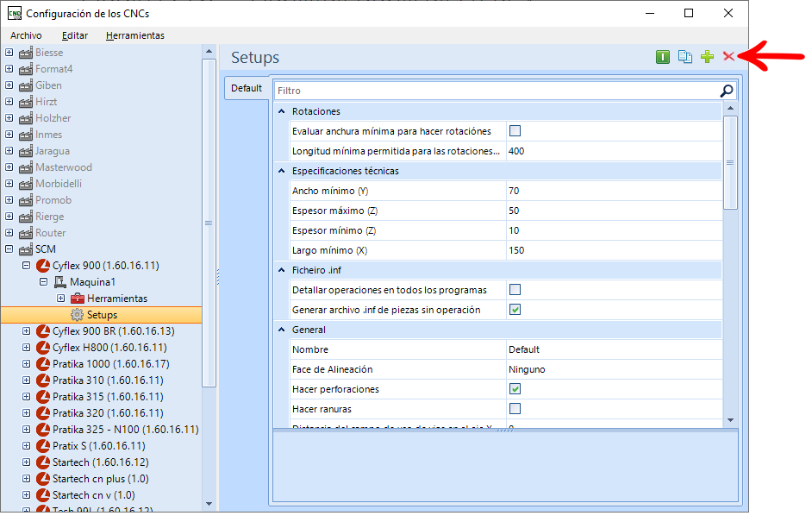The height and width of the screenshot is (522, 812).
Task: Select Pratika 1000 in the tree
Action: tap(111, 364)
